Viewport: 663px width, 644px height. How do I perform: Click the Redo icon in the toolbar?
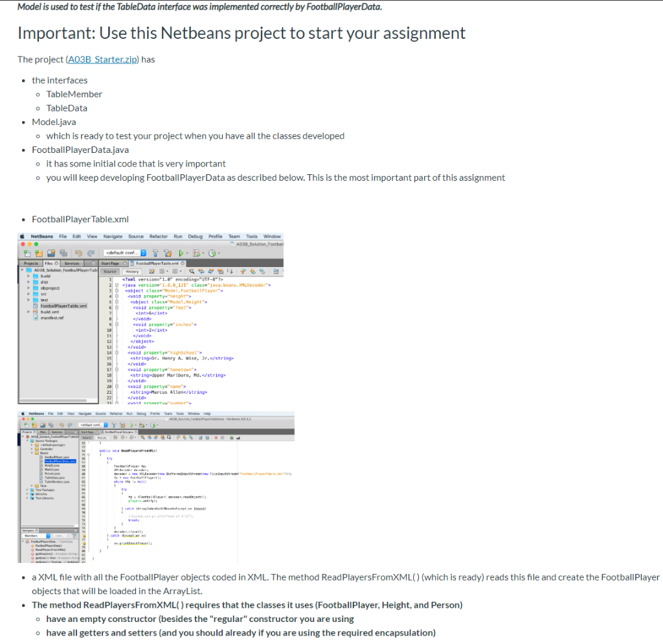click(91, 253)
